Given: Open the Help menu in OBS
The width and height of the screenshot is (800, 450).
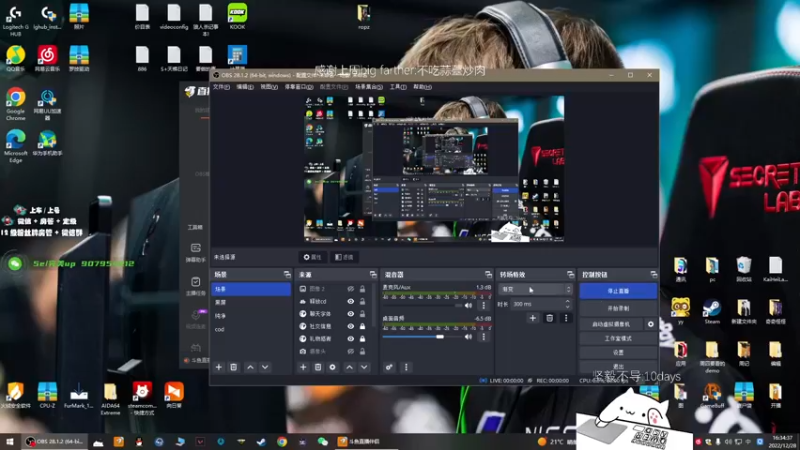Looking at the screenshot, I should [422, 87].
